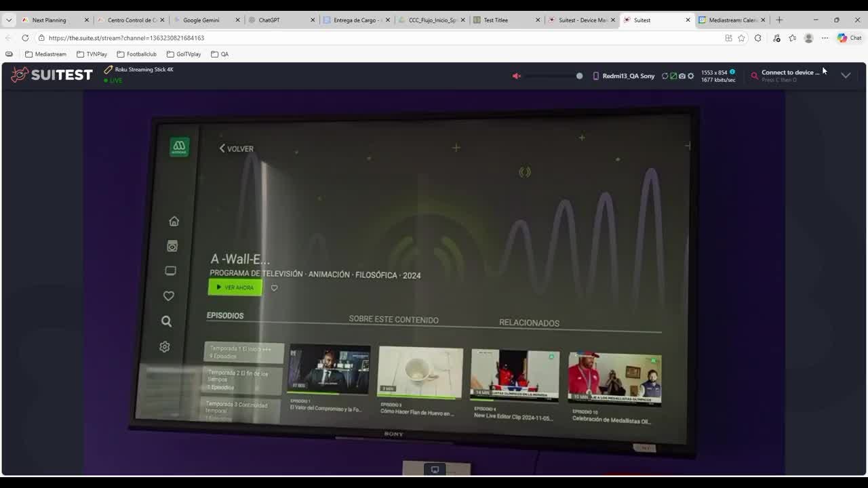Click the green channel logo on the TV sidebar

pyautogui.click(x=179, y=146)
